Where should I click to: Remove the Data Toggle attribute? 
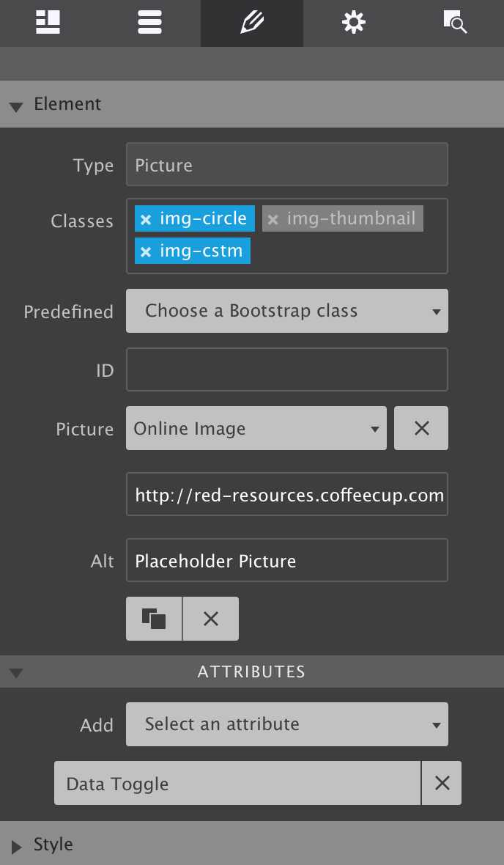coord(442,783)
